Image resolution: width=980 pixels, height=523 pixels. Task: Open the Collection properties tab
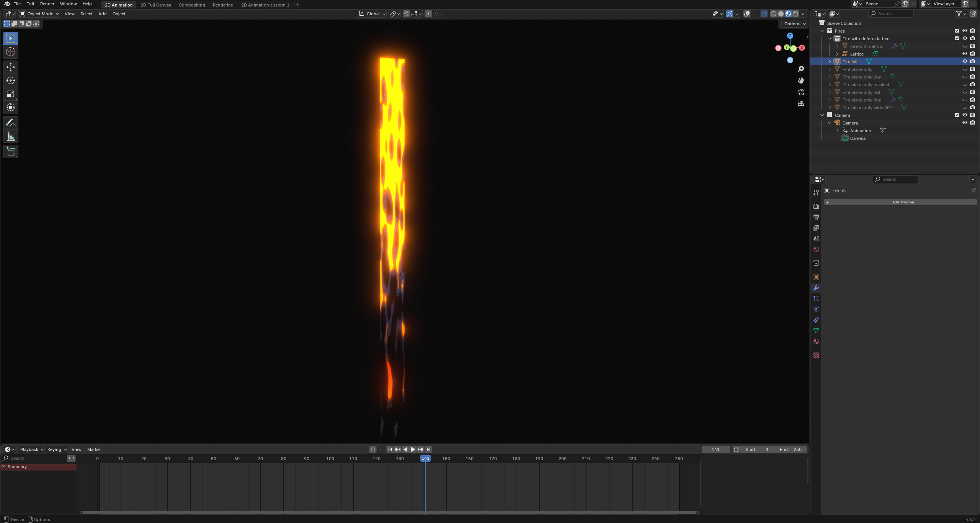pos(816,263)
